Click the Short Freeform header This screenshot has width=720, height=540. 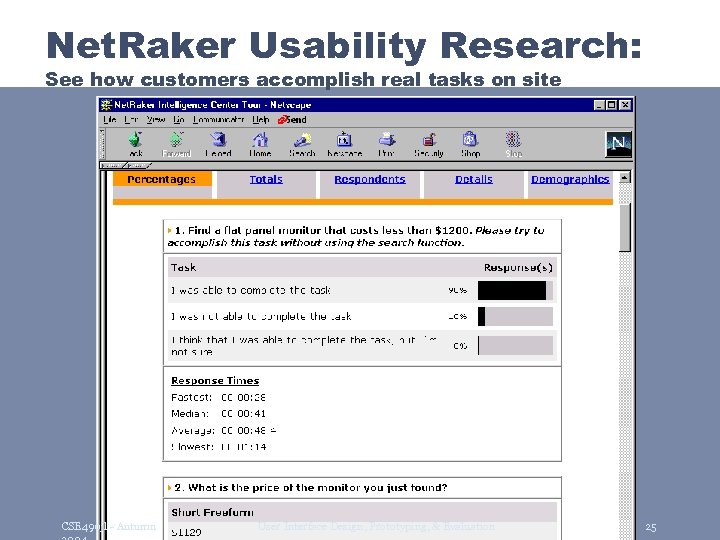click(212, 512)
